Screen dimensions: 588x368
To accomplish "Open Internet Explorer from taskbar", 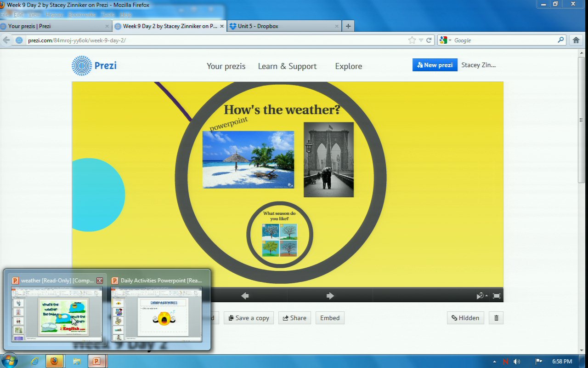I will tap(34, 361).
